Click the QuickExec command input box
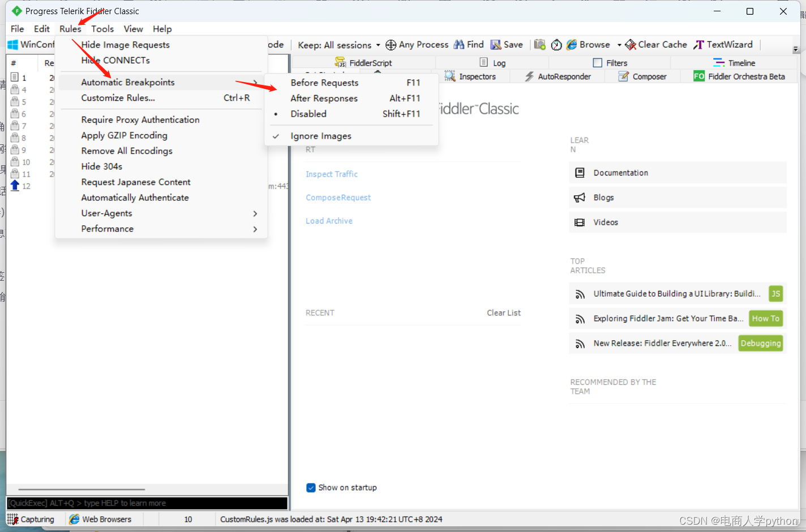 point(147,503)
